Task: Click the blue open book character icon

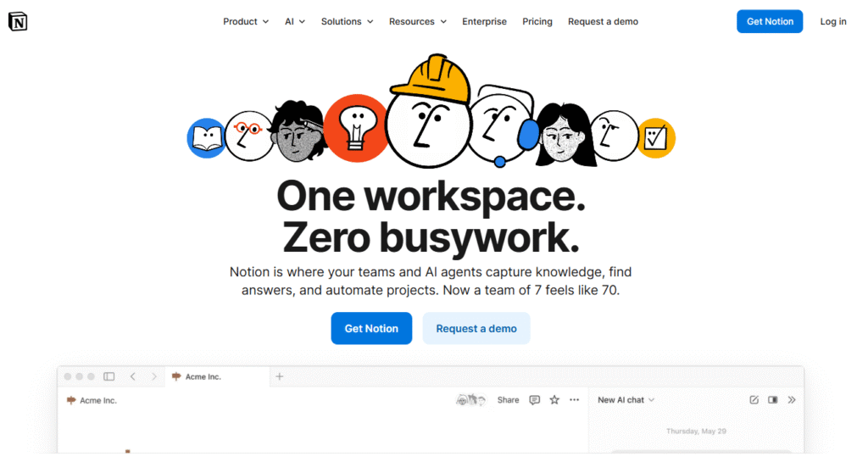Action: pyautogui.click(x=206, y=138)
